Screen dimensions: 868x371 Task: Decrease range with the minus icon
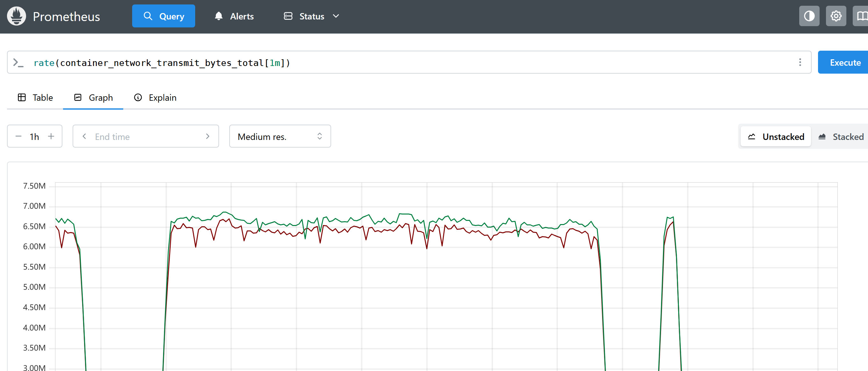tap(18, 137)
